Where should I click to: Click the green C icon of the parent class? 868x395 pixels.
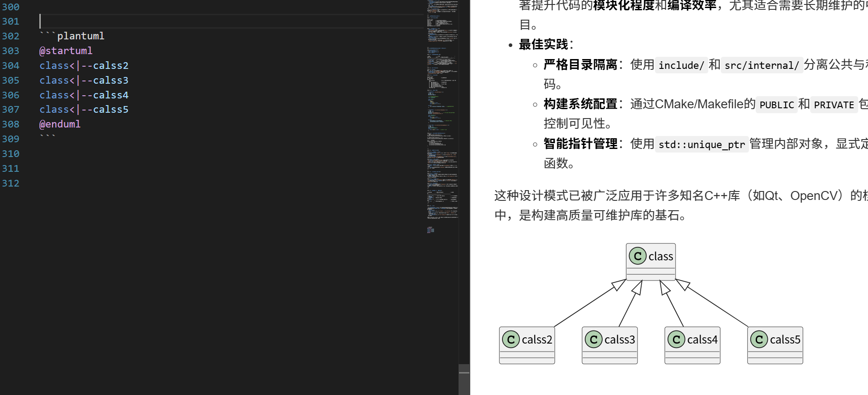click(x=638, y=256)
